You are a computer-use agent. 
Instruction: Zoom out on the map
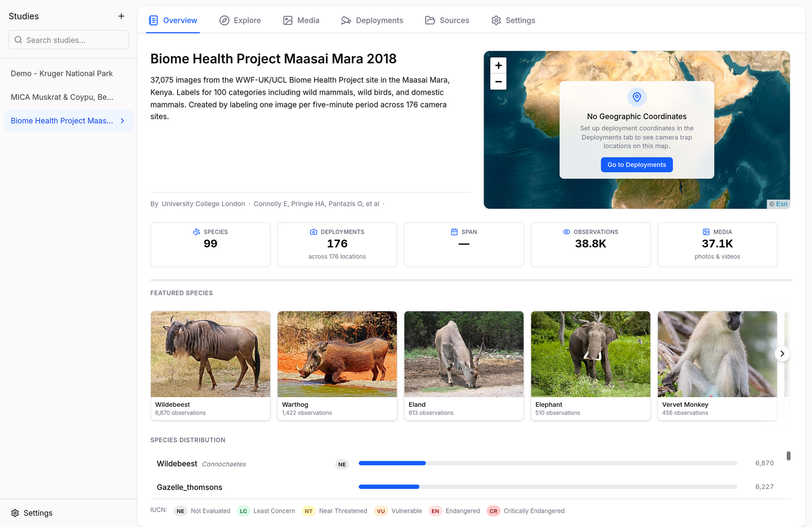[498, 82]
